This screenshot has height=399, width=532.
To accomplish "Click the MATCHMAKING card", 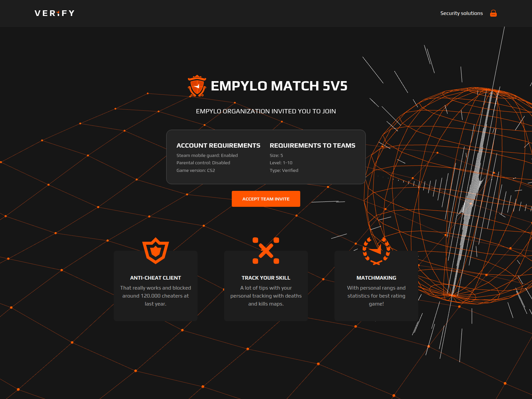I will [376, 285].
